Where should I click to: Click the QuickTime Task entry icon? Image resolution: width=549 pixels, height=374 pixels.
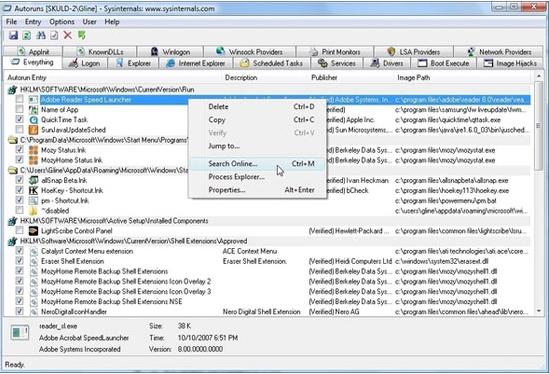pos(33,120)
